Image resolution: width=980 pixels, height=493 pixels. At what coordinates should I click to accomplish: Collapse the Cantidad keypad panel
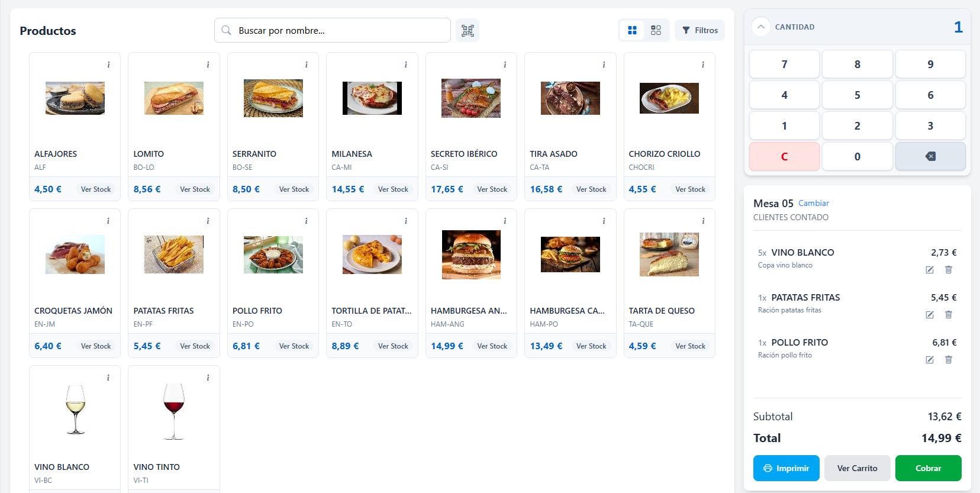[761, 27]
